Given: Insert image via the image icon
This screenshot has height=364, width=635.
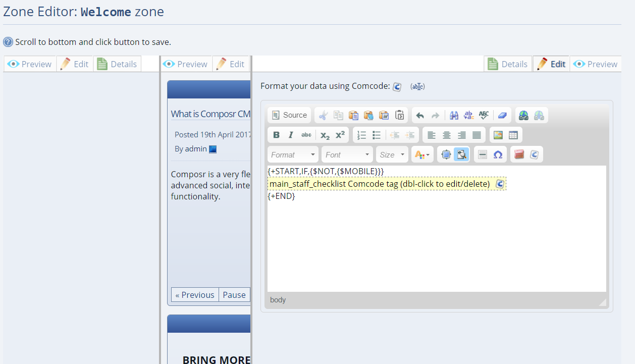Looking at the screenshot, I should [x=498, y=135].
